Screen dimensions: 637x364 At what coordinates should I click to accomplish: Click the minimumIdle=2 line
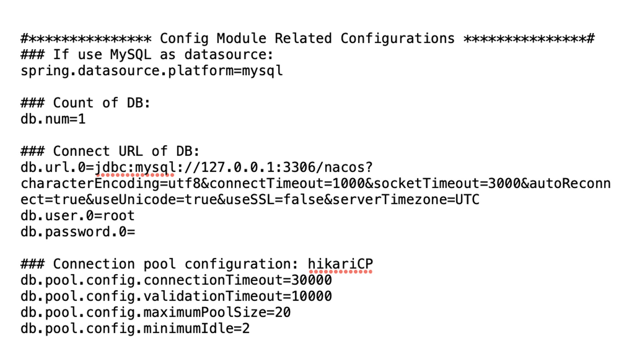(x=135, y=328)
